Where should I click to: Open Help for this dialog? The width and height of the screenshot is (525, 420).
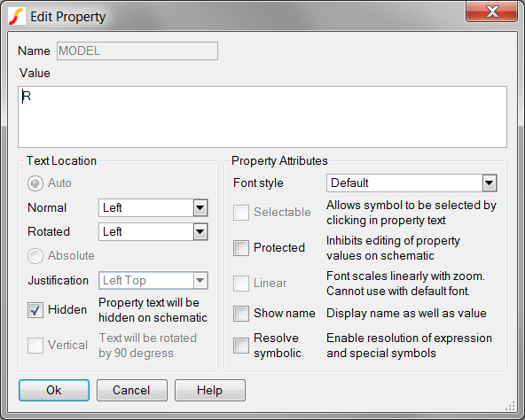(210, 390)
